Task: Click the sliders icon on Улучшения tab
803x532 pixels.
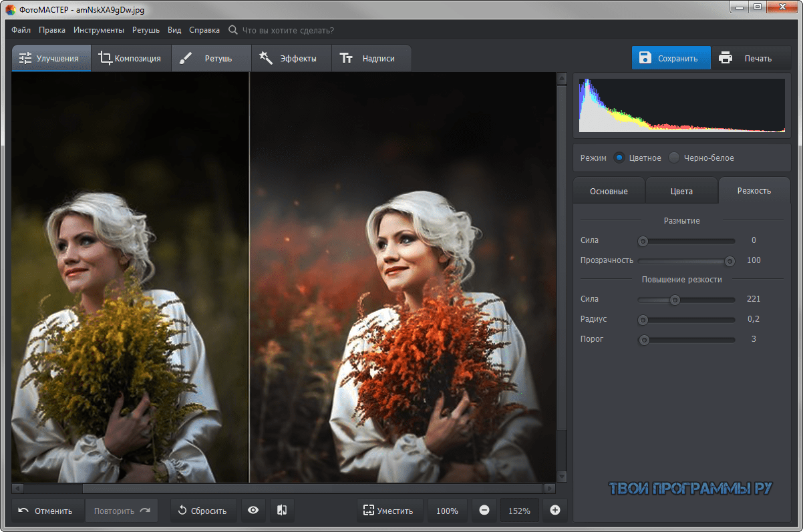Action: coord(25,58)
